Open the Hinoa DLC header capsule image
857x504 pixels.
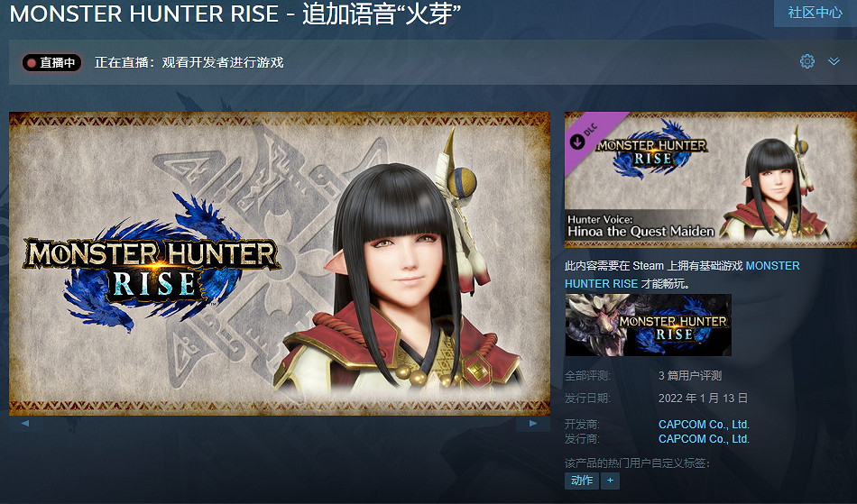[711, 179]
